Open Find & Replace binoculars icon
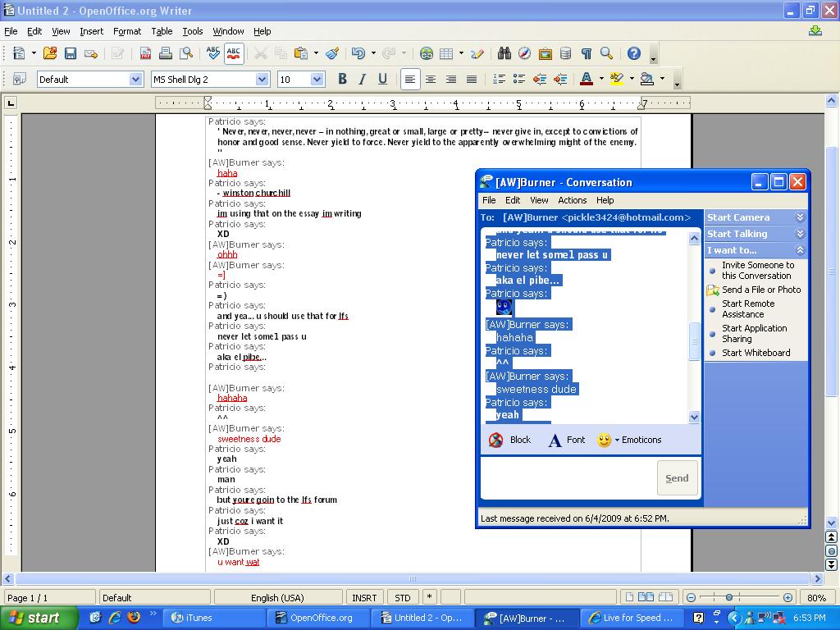The width and height of the screenshot is (840, 630). (x=504, y=53)
